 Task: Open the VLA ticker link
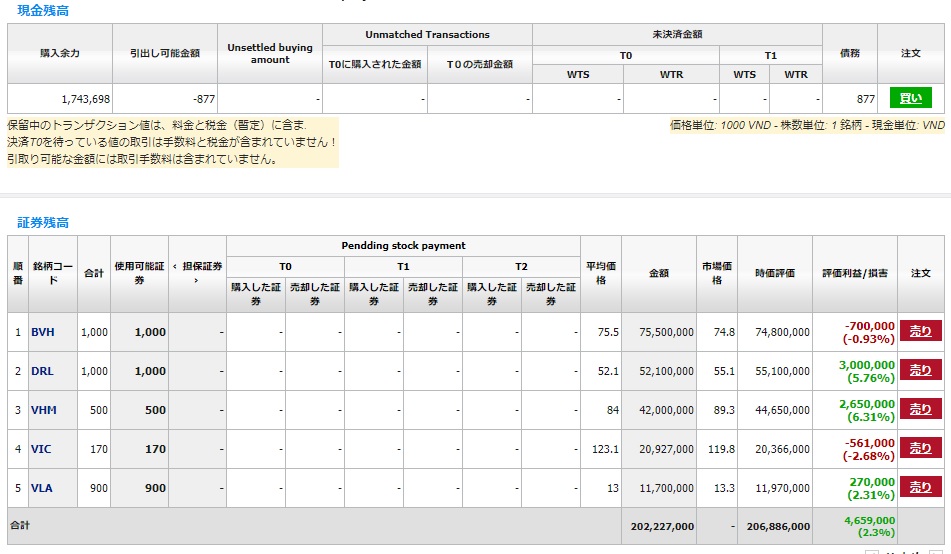[x=41, y=488]
